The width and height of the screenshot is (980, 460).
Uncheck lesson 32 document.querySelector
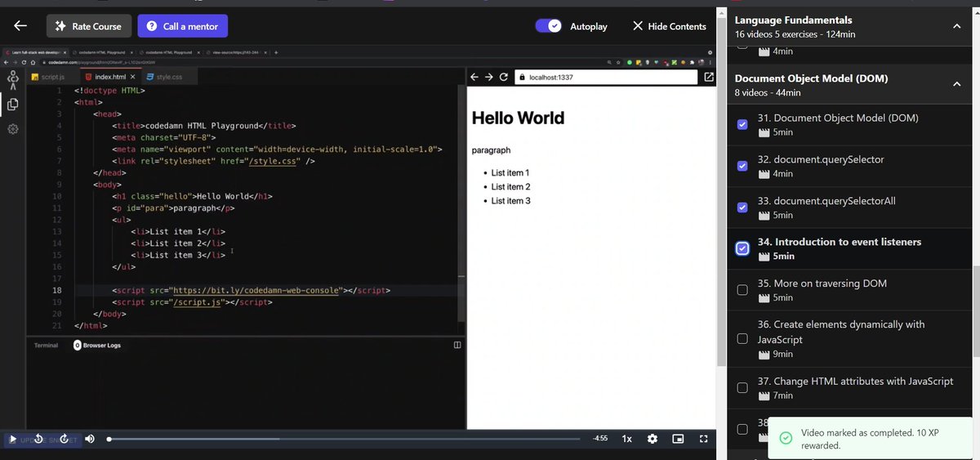742,166
